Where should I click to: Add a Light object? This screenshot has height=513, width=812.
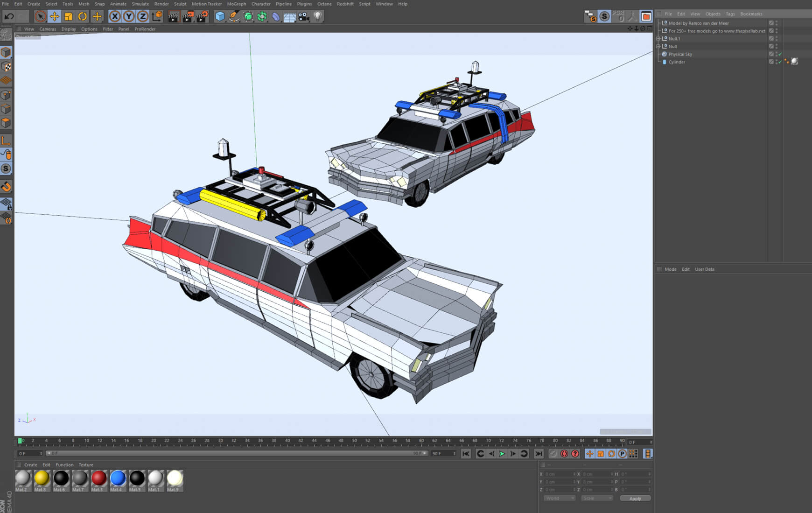point(318,17)
